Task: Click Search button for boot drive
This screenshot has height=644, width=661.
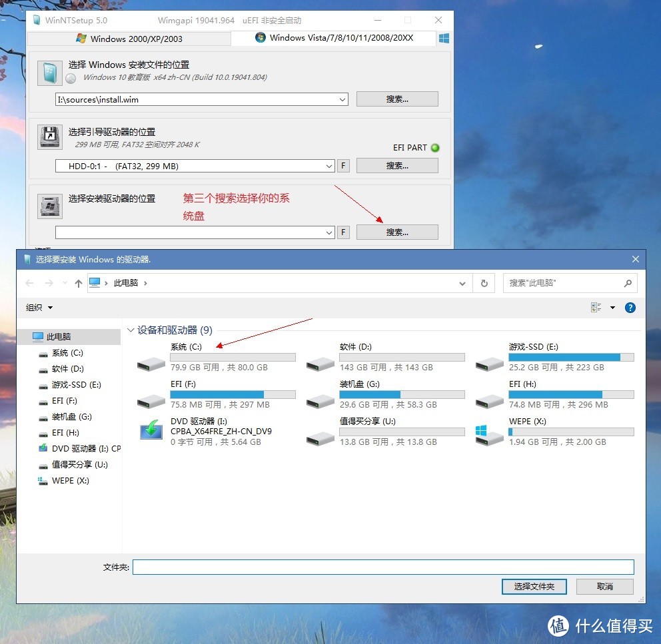Action: (x=397, y=166)
